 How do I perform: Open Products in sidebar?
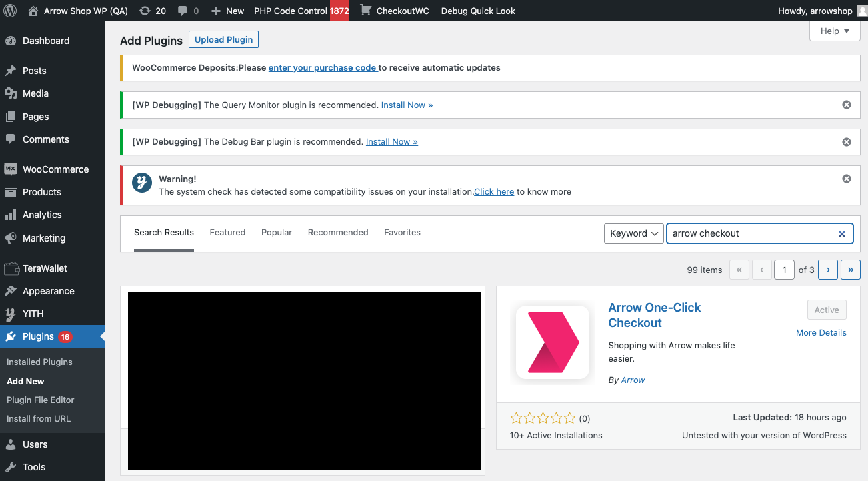point(53,192)
